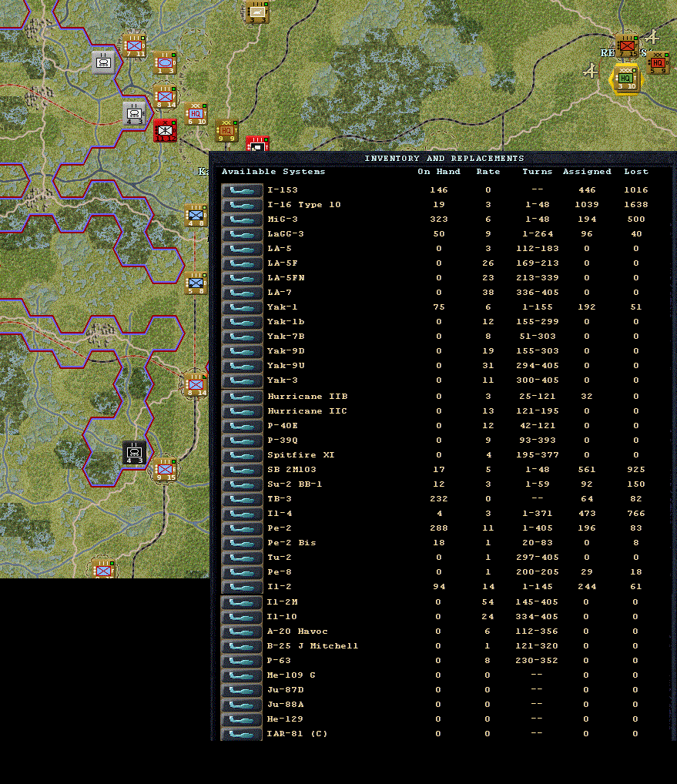Image resolution: width=677 pixels, height=784 pixels.
Task: Click the Available Systems column header
Action: [x=273, y=172]
